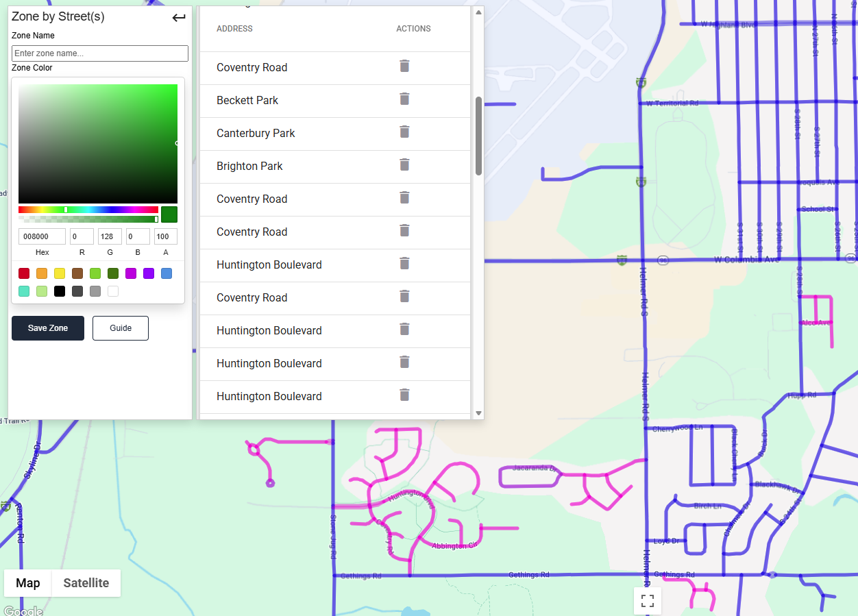Delete the last Huntington Boulevard row
858x616 pixels.
click(404, 395)
